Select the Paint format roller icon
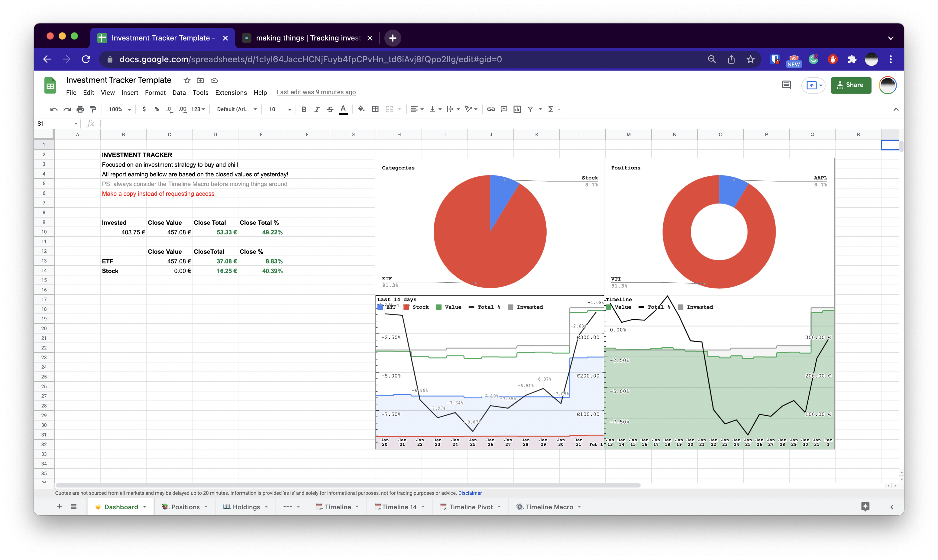Image resolution: width=938 pixels, height=560 pixels. pyautogui.click(x=93, y=109)
